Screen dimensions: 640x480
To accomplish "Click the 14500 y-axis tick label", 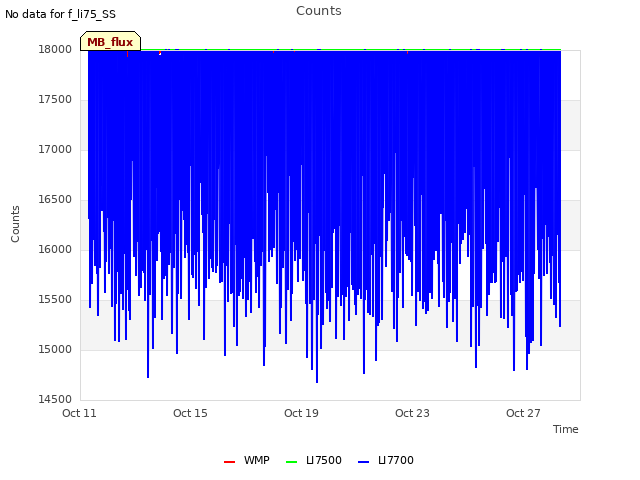I will [x=55, y=400].
